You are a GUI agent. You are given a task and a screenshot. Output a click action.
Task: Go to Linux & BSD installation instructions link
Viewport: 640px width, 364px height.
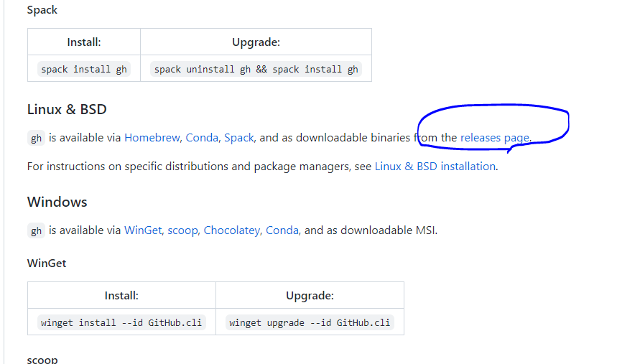pyautogui.click(x=435, y=167)
